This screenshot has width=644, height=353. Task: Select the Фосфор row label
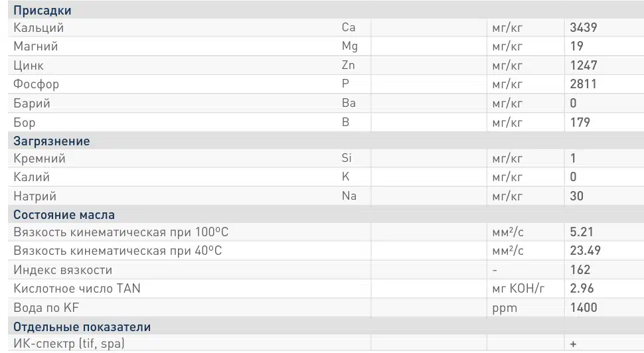tap(36, 84)
